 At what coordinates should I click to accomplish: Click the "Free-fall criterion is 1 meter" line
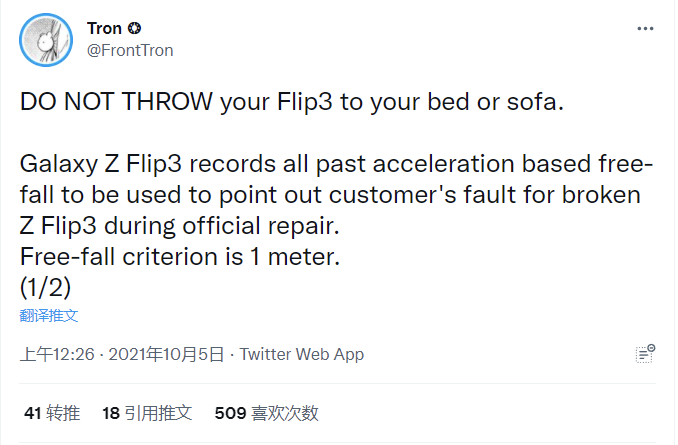click(x=181, y=257)
